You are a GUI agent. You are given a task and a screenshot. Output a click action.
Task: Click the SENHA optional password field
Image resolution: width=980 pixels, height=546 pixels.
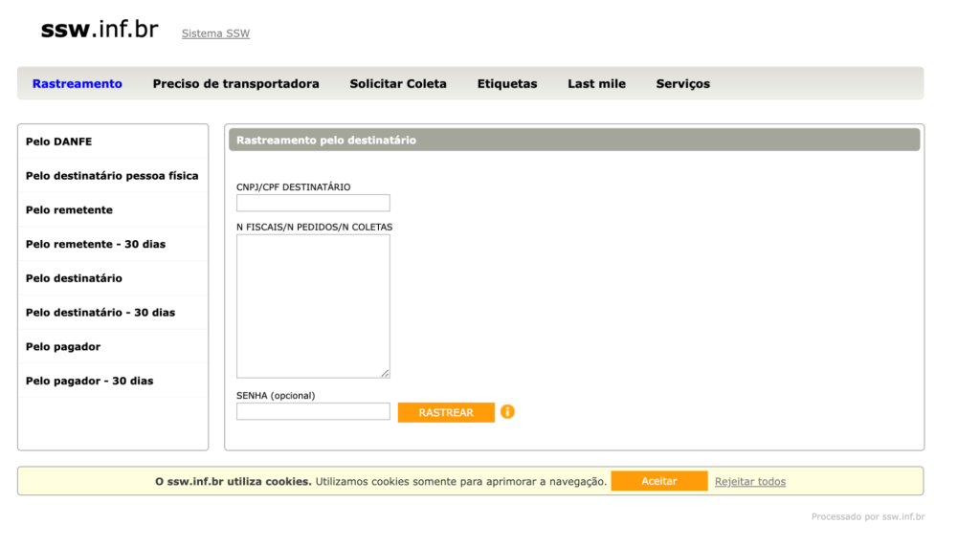click(313, 412)
